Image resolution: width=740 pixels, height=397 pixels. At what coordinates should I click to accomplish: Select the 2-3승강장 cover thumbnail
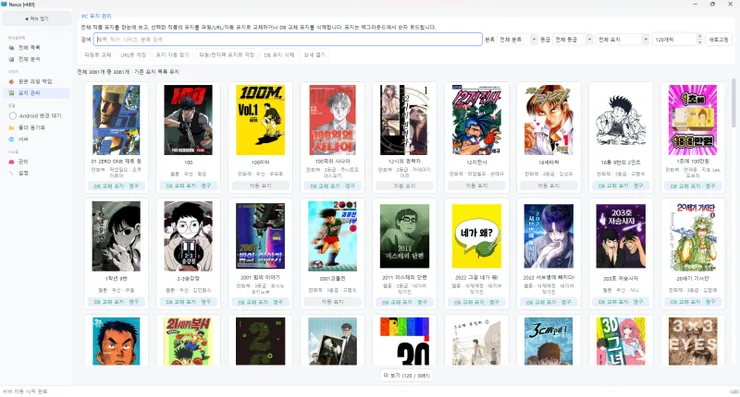point(188,236)
